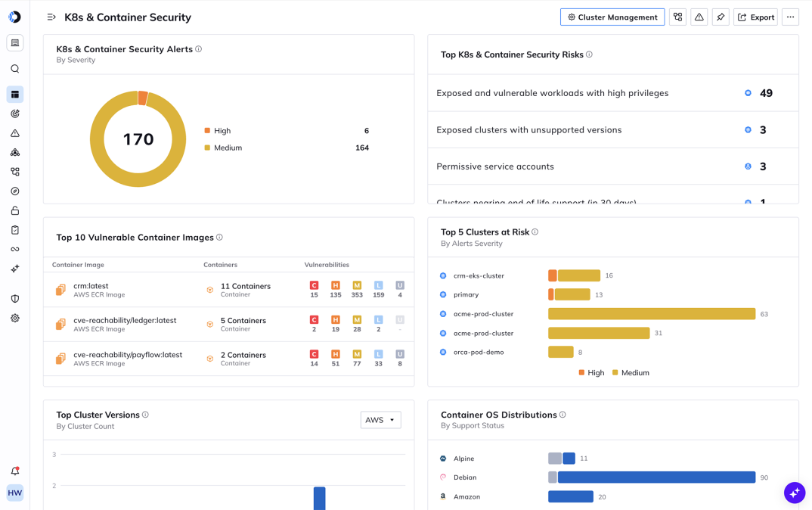Sort by Container Image column header

pos(78,265)
